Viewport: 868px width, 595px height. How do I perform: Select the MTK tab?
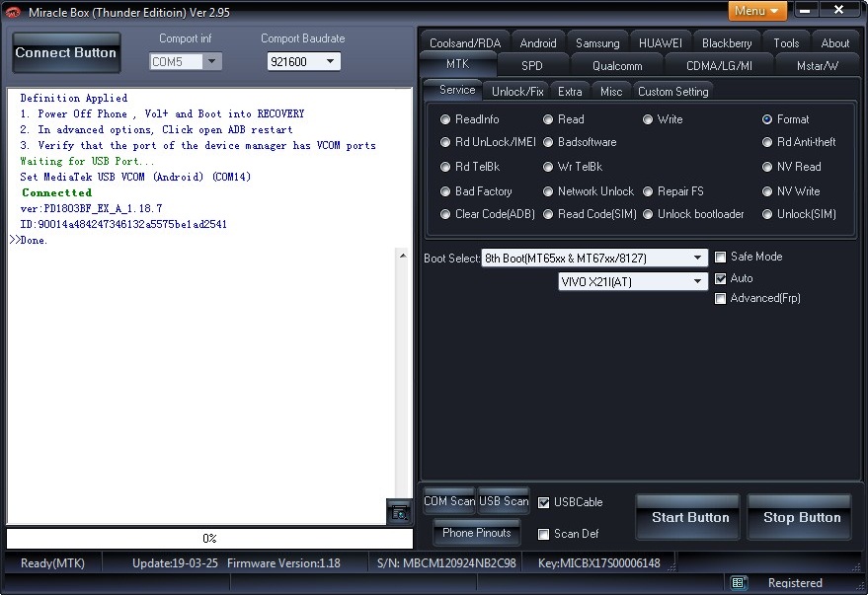[458, 64]
